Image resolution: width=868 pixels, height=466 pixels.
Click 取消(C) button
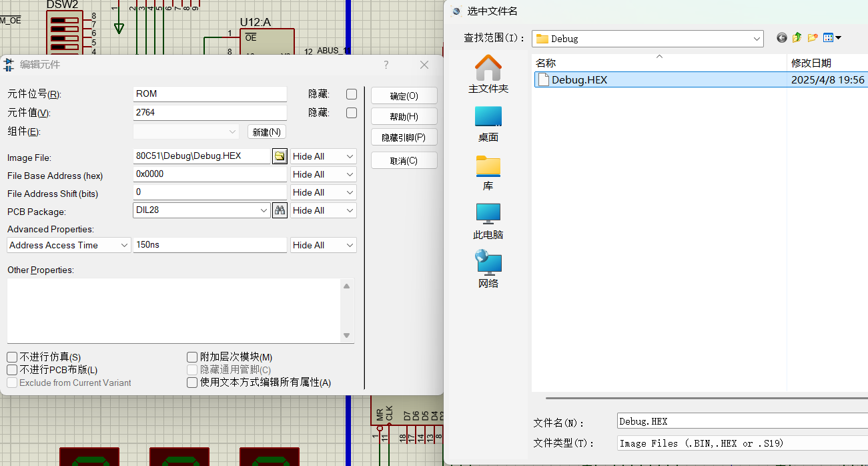pos(404,160)
